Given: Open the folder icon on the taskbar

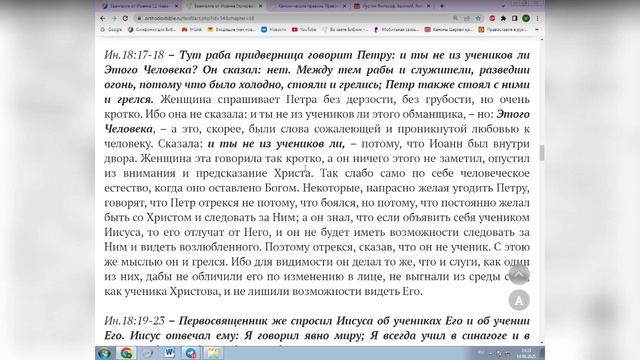Looking at the screenshot, I should tap(213, 353).
